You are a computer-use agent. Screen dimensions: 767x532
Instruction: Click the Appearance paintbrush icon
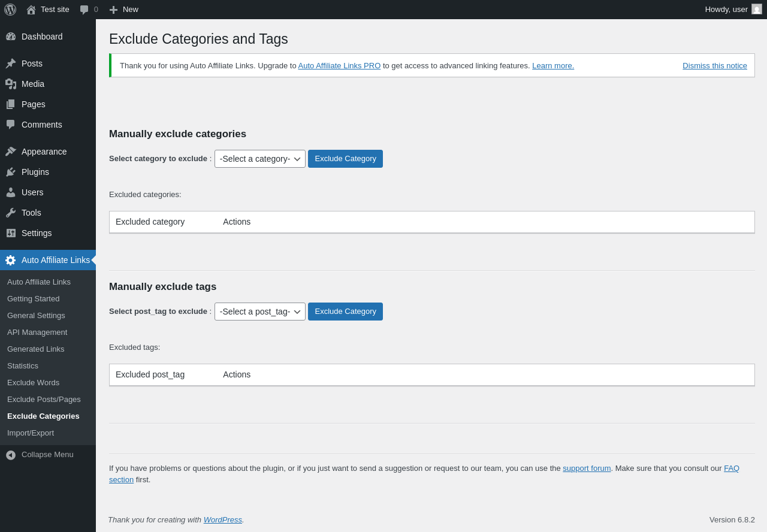(11, 152)
